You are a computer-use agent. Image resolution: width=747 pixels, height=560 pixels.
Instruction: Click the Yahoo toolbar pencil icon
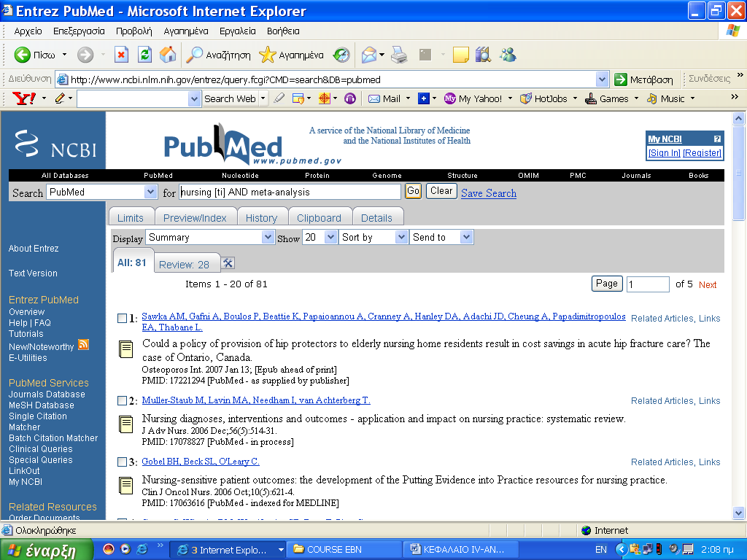click(x=60, y=98)
